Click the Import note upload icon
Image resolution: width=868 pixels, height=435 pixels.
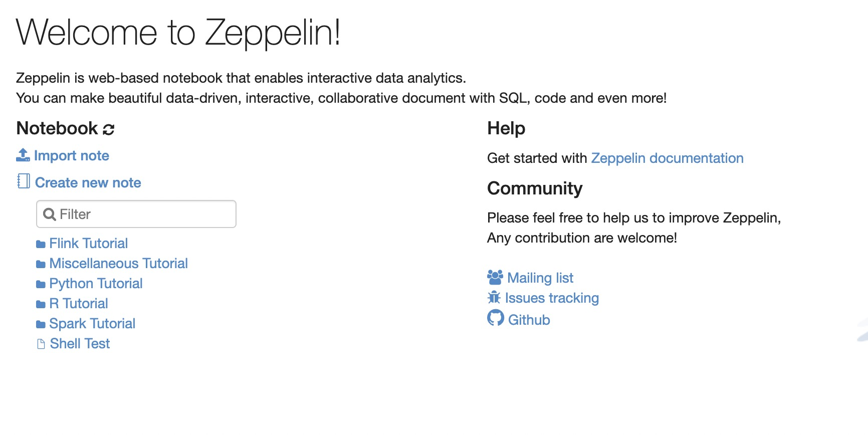pyautogui.click(x=23, y=155)
